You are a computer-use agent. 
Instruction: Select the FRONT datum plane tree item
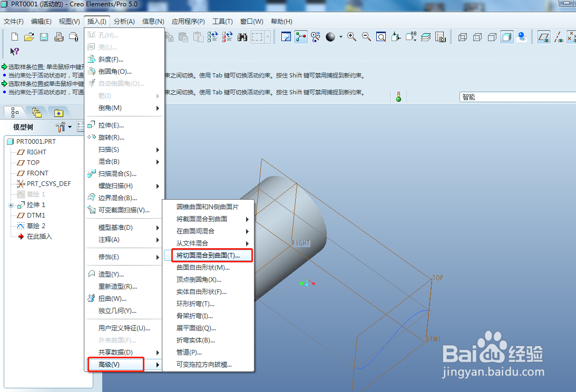(37, 173)
